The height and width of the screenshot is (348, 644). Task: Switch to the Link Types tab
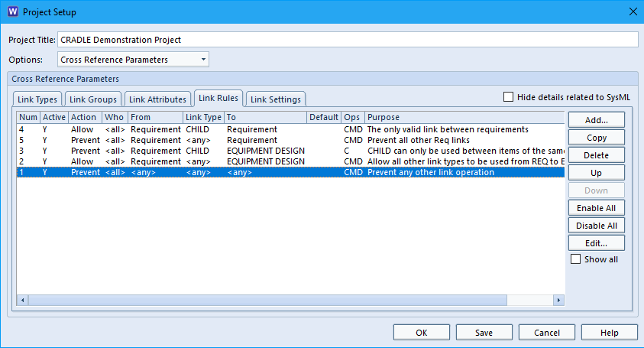pos(37,99)
